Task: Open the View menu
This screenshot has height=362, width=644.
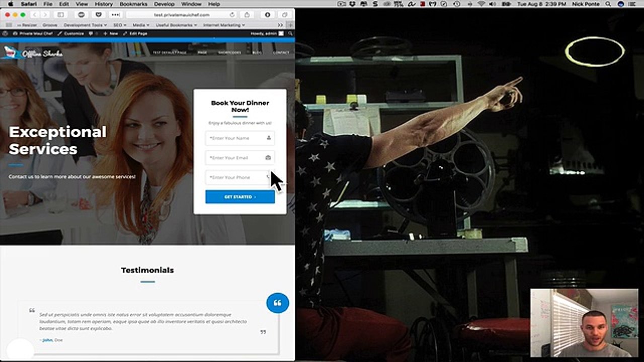Action: [x=82, y=4]
